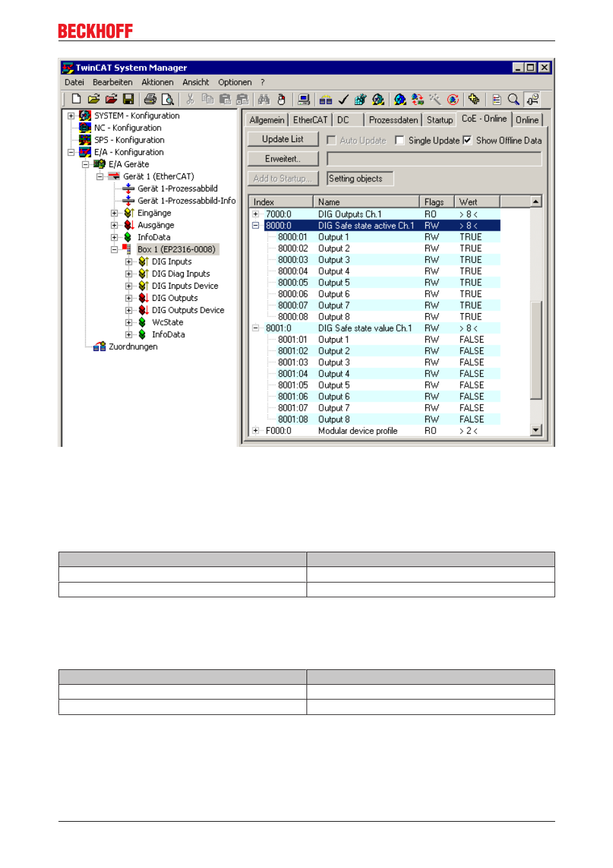Click the empty field beside Erweitert..

point(434,159)
